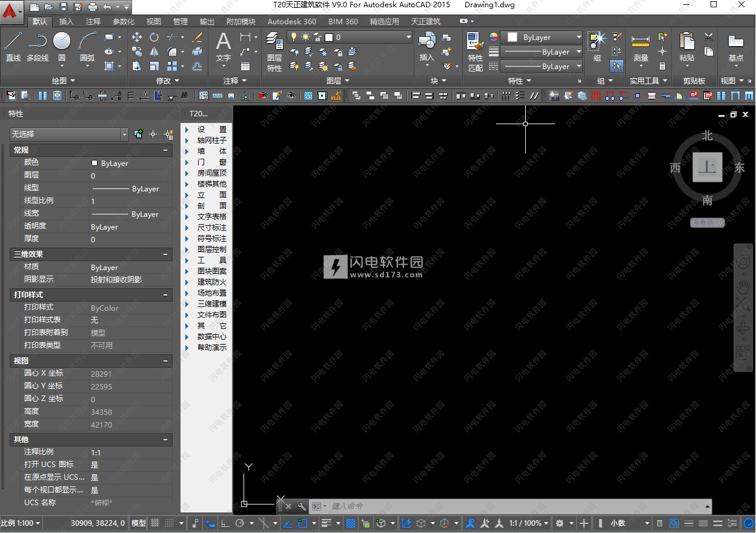The height and width of the screenshot is (533, 756).
Task: Collapse the 三维效果 section
Action: 166,254
